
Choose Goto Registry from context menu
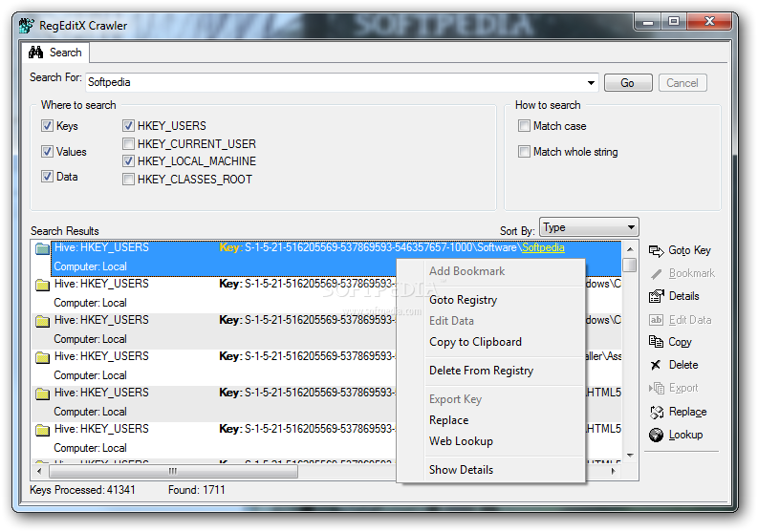(463, 300)
